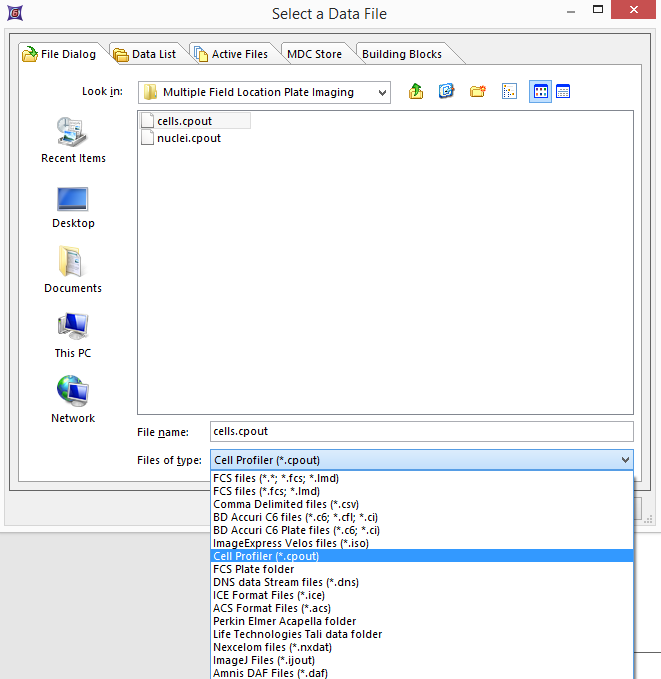Switch to details view mode
661x679 pixels.
point(563,92)
